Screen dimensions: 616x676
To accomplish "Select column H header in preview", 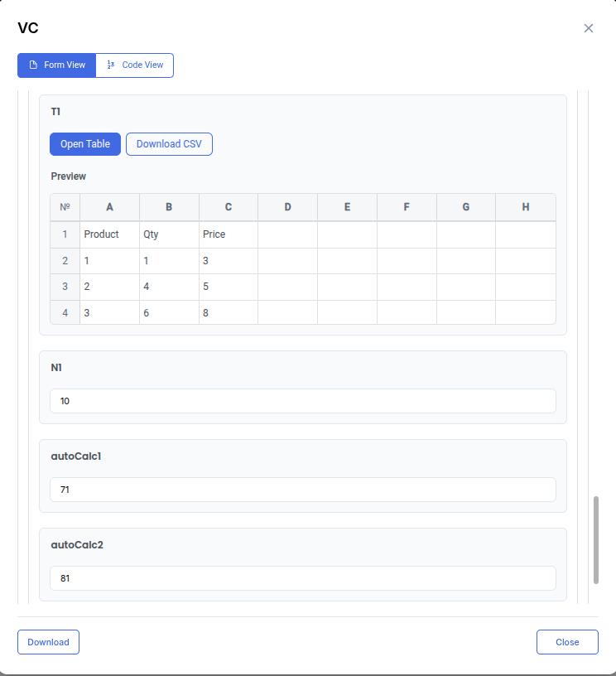I will tap(526, 207).
